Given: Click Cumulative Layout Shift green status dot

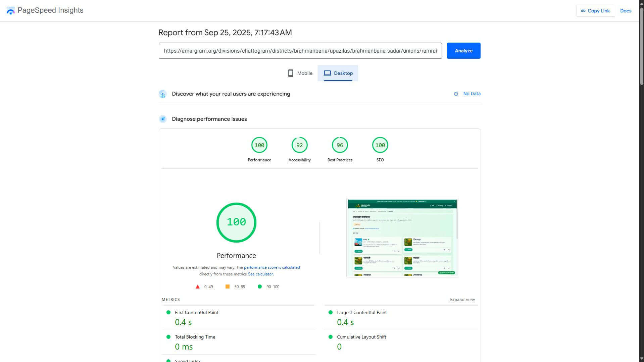Looking at the screenshot, I should pyautogui.click(x=331, y=337).
